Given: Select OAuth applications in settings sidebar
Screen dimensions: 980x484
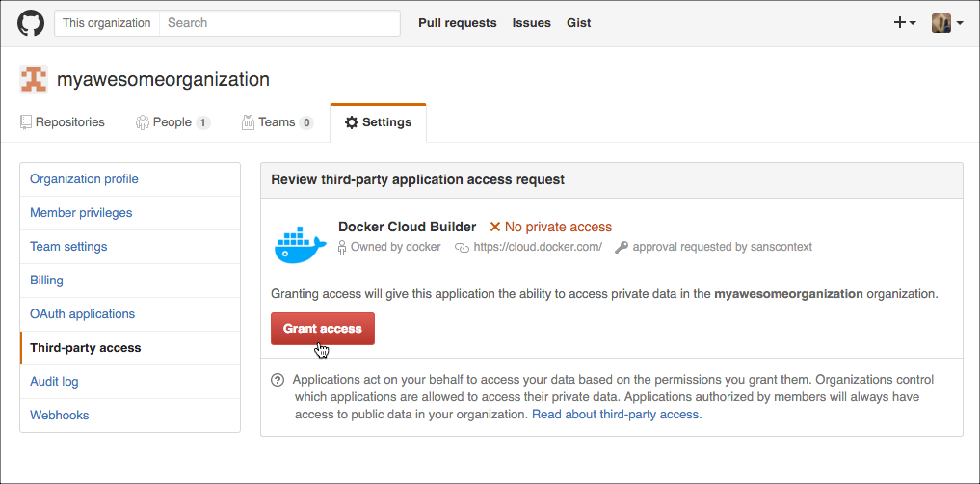Looking at the screenshot, I should click(82, 314).
